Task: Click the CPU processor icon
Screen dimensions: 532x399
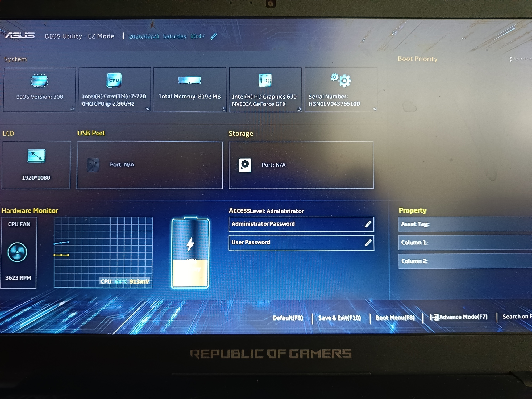Action: click(x=114, y=80)
